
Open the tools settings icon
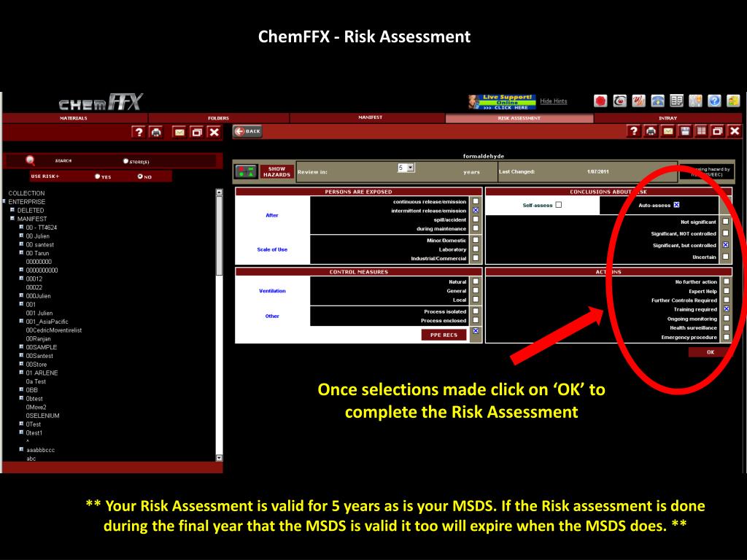(695, 101)
